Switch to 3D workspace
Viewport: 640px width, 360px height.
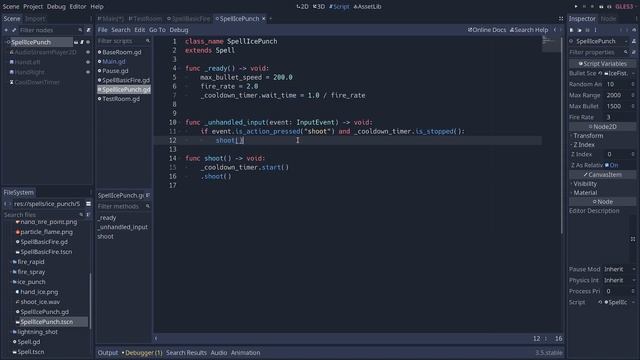(319, 7)
